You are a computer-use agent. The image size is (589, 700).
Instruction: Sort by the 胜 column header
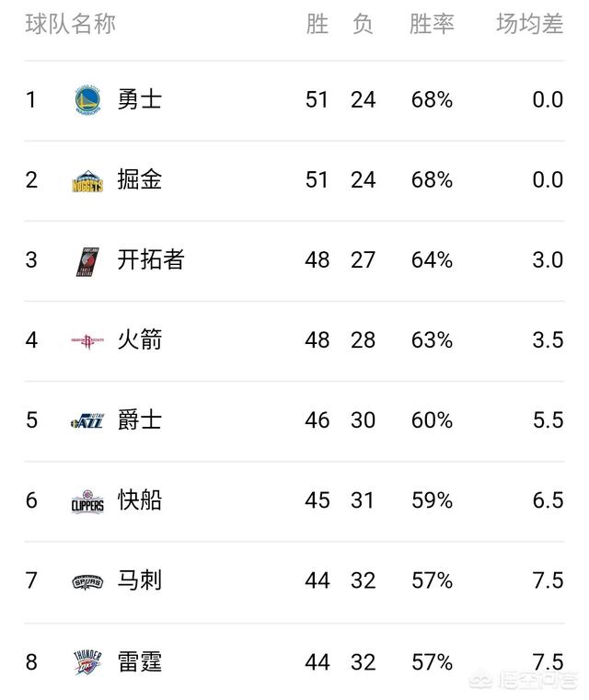tap(318, 24)
